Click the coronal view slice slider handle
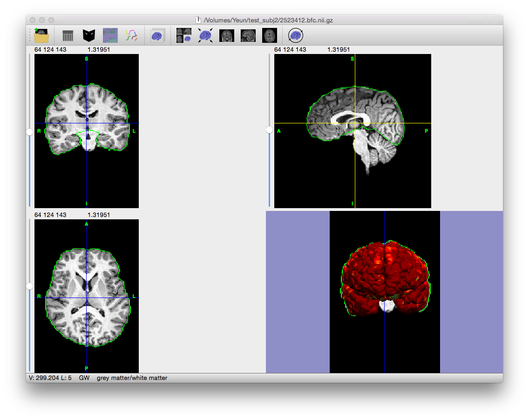The height and width of the screenshot is (420, 529). coord(30,132)
